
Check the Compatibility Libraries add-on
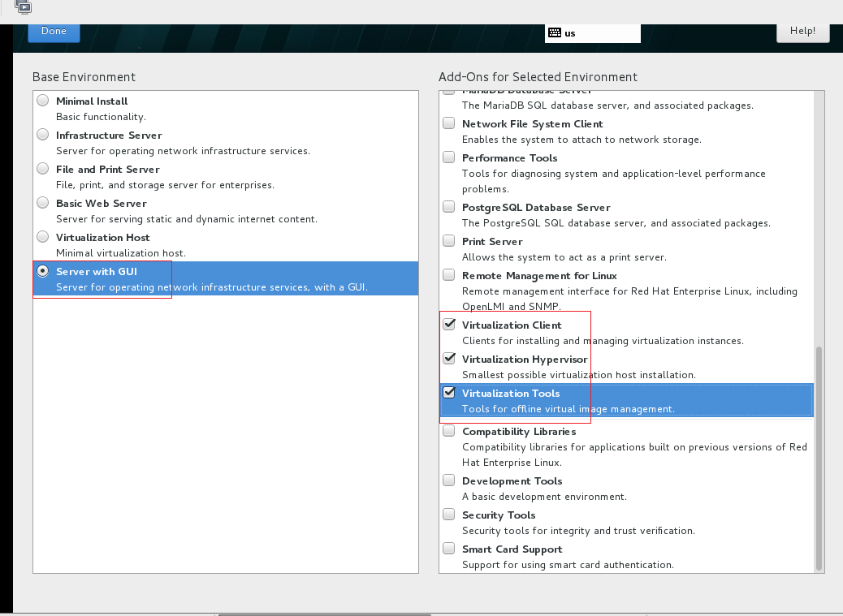pos(448,431)
